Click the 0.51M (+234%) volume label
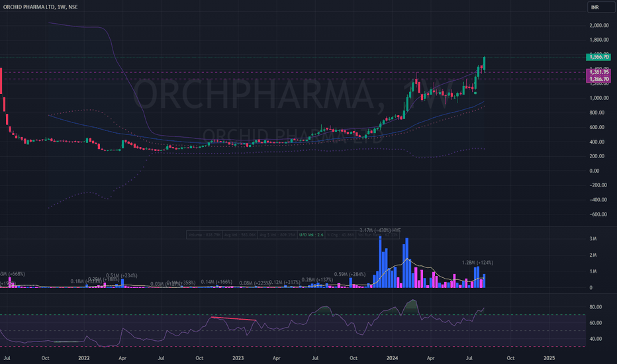 (122, 275)
